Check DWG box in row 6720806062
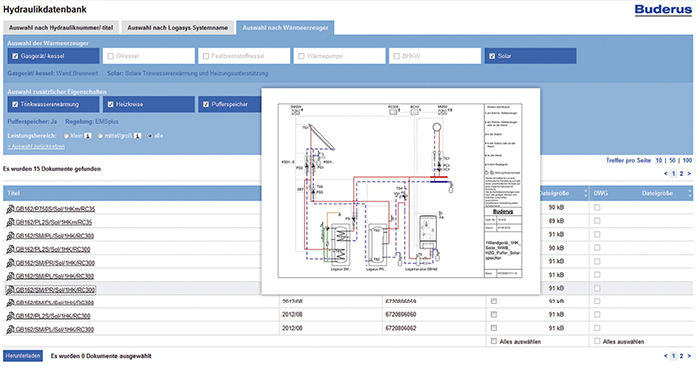Viewport: 697px width, 375px height. click(x=597, y=328)
